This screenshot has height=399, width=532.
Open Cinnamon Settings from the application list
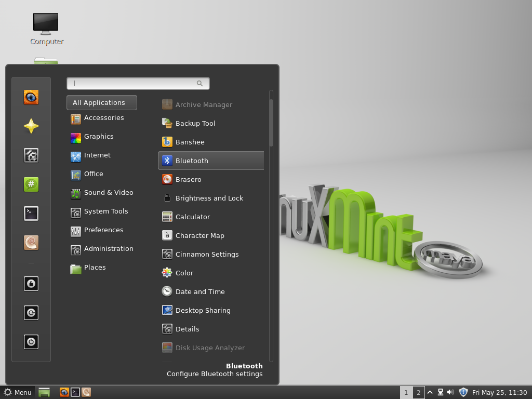coord(211,254)
